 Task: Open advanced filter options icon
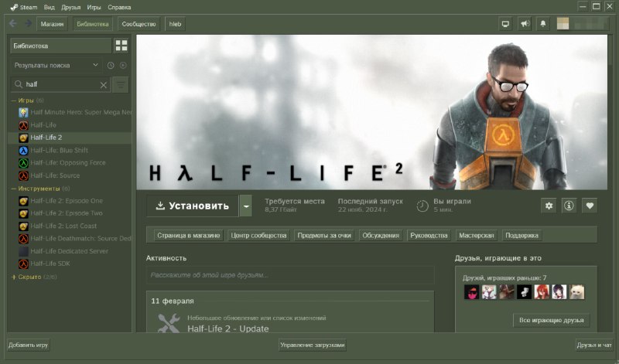click(x=121, y=85)
